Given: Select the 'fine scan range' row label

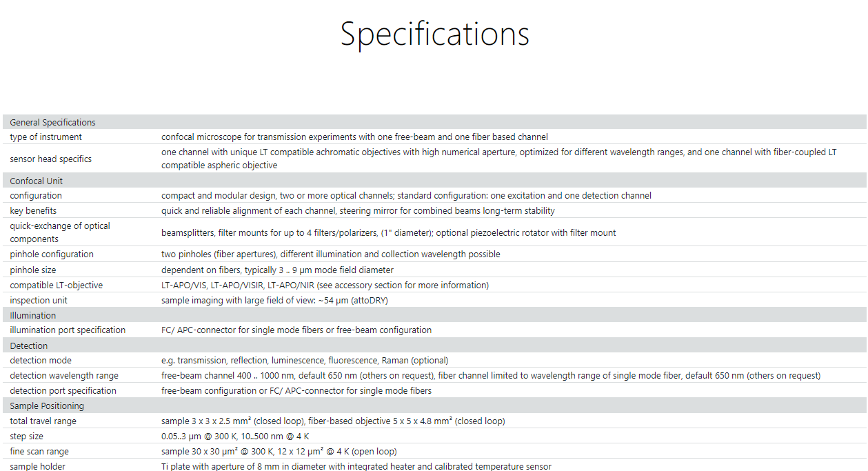Looking at the screenshot, I should pos(39,451).
